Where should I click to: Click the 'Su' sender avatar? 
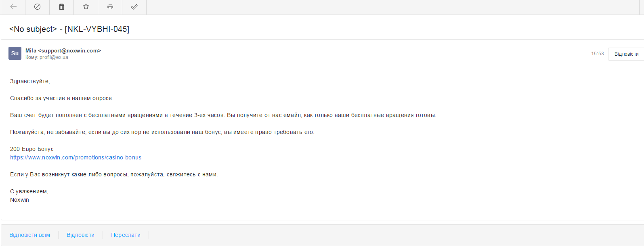pos(15,53)
